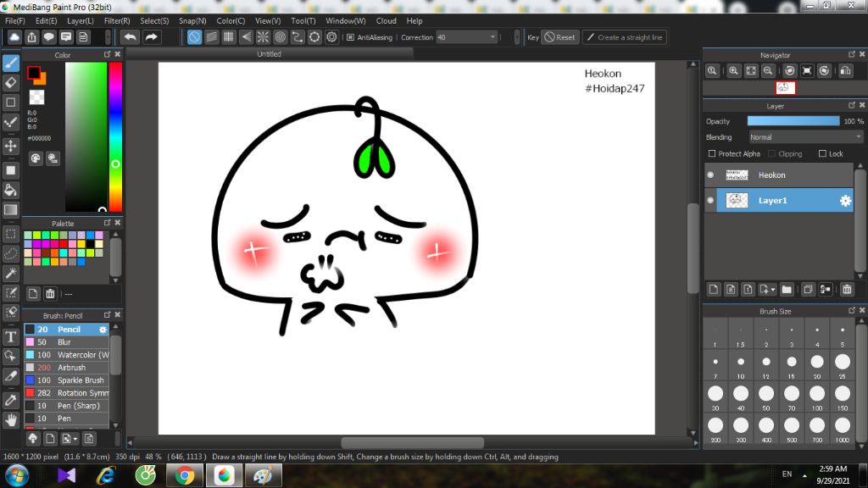Select the Hand tool
Viewport: 868px width, 488px height.
click(10, 420)
